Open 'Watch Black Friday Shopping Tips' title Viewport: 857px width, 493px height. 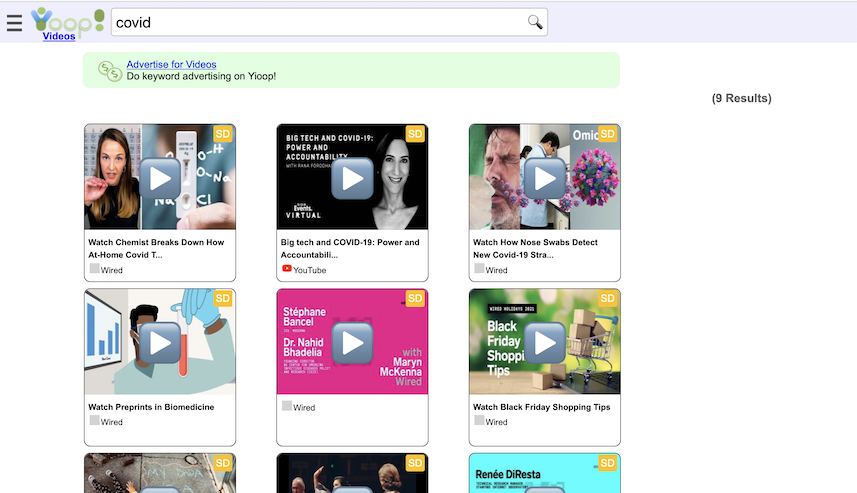tap(542, 407)
